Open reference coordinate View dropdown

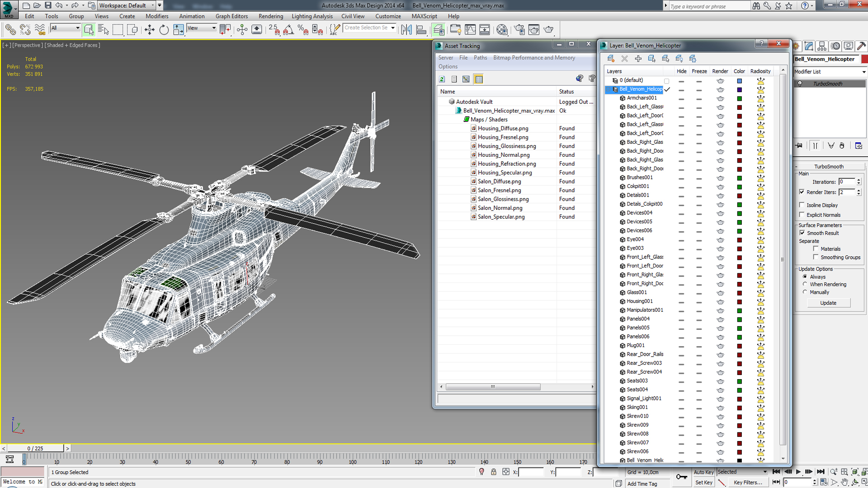point(202,28)
